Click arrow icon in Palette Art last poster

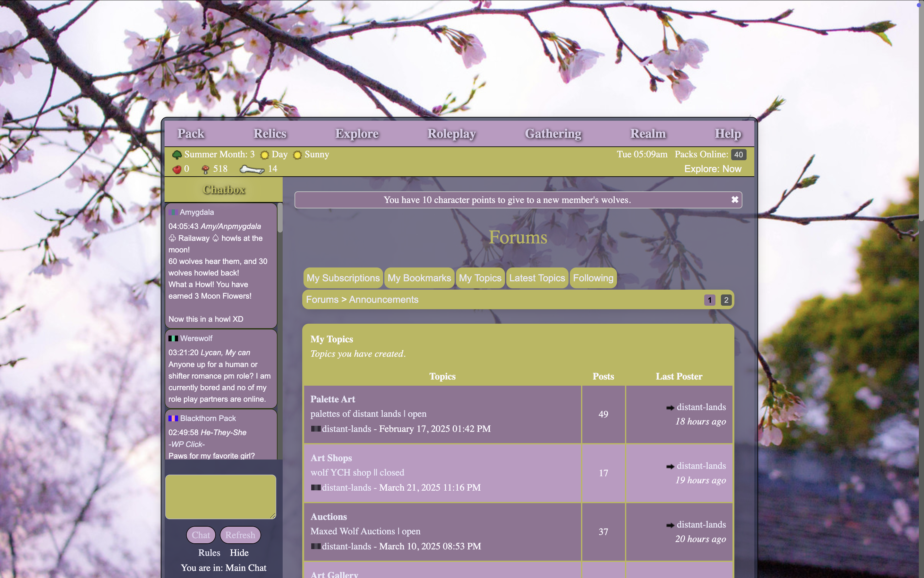[670, 408]
